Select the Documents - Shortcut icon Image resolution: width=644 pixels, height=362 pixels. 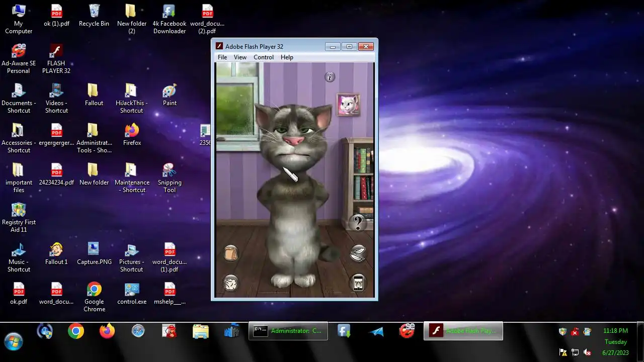tap(19, 99)
